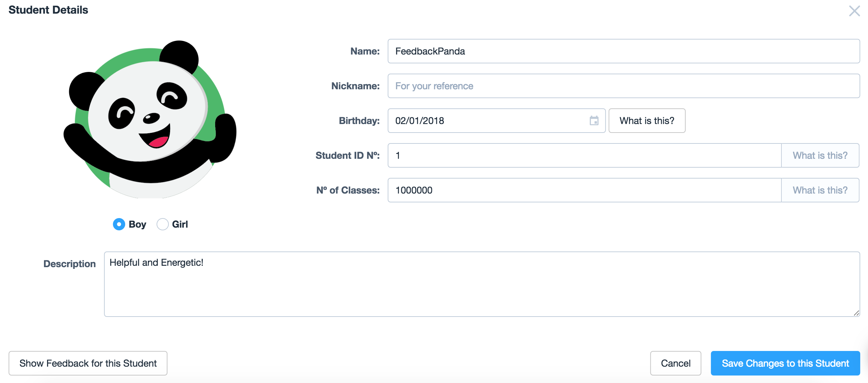Image resolution: width=868 pixels, height=383 pixels.
Task: Click the 'Name:' label
Action: pos(365,51)
